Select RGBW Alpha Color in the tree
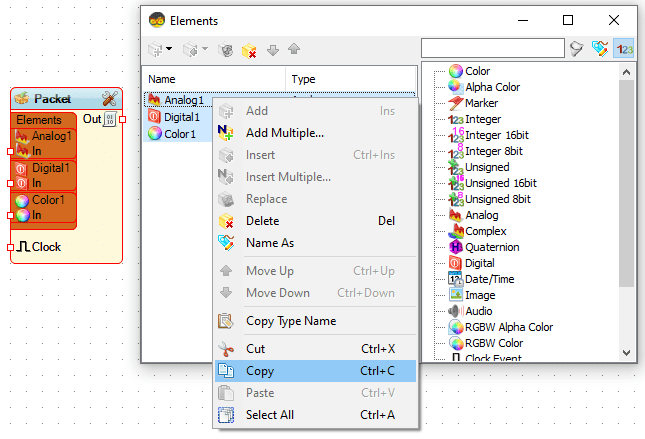This screenshot has height=439, width=645. 501,328
